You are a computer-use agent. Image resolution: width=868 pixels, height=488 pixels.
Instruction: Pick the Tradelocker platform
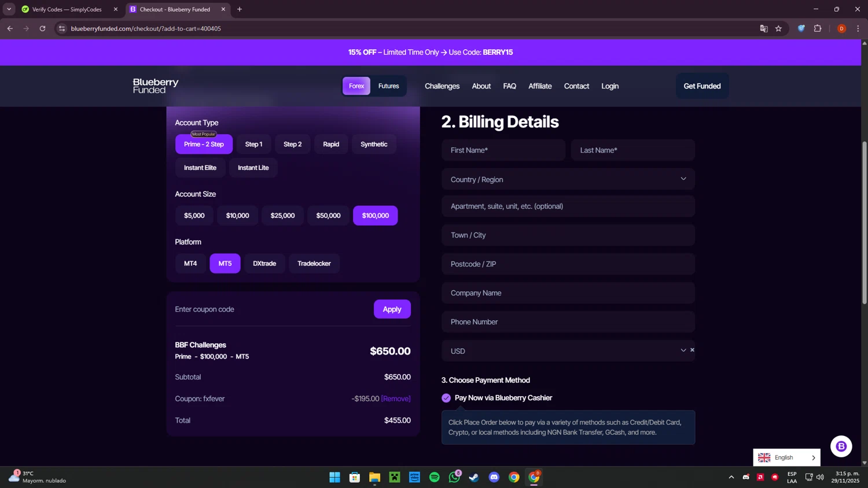point(314,264)
